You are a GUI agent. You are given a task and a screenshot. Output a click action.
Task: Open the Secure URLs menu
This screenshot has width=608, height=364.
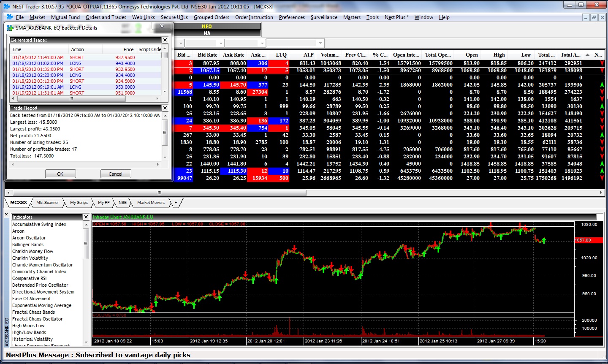(174, 17)
